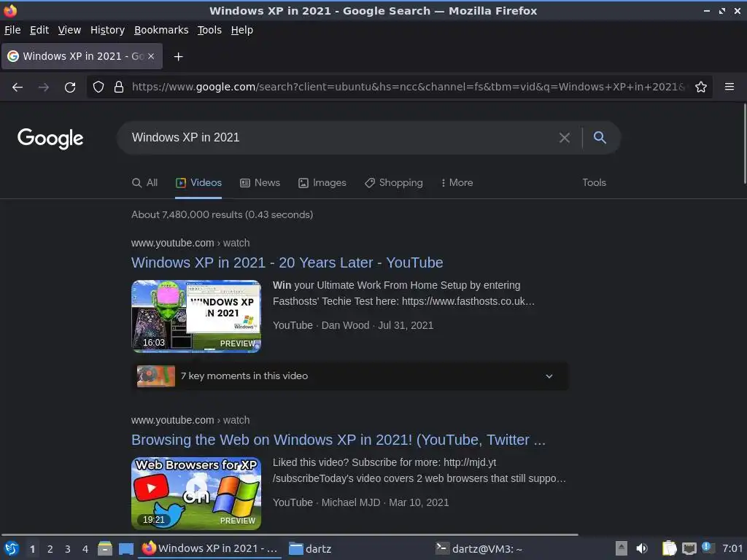The image size is (747, 560).
Task: Select Firefox window in taskbar
Action: pyautogui.click(x=210, y=548)
